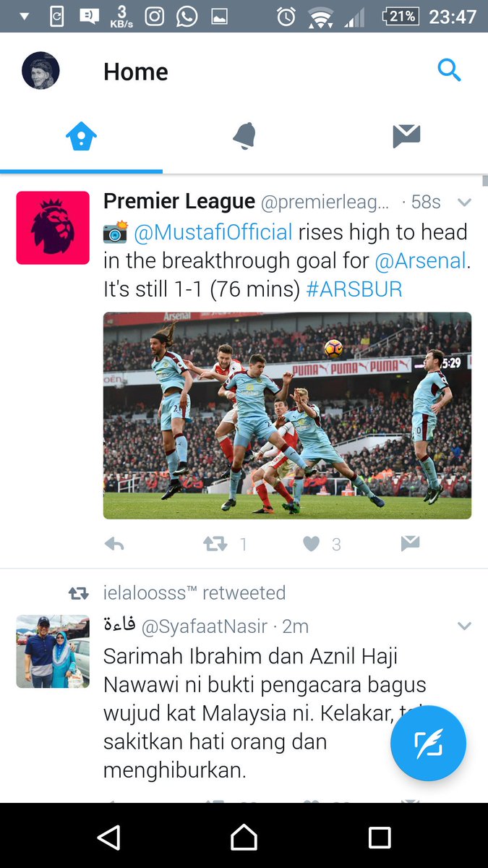This screenshot has height=868, width=488.
Task: Switch to the Home timeline tab
Action: pyautogui.click(x=81, y=137)
